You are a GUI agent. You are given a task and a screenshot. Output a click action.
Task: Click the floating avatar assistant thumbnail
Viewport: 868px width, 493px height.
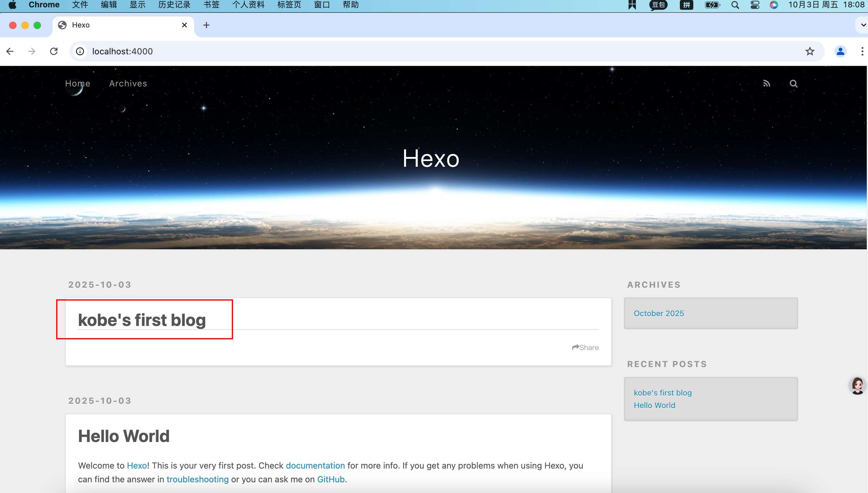[857, 386]
